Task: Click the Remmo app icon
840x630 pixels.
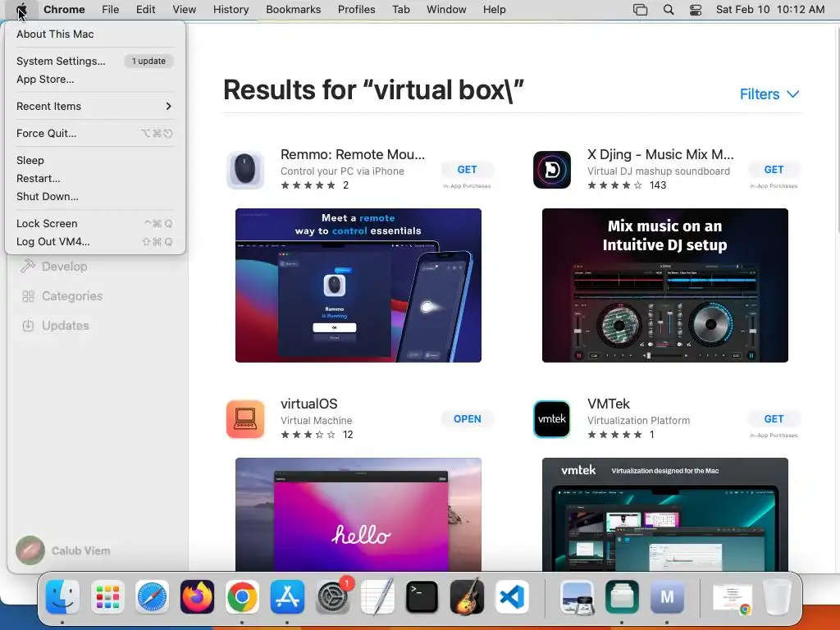Action: click(x=245, y=170)
